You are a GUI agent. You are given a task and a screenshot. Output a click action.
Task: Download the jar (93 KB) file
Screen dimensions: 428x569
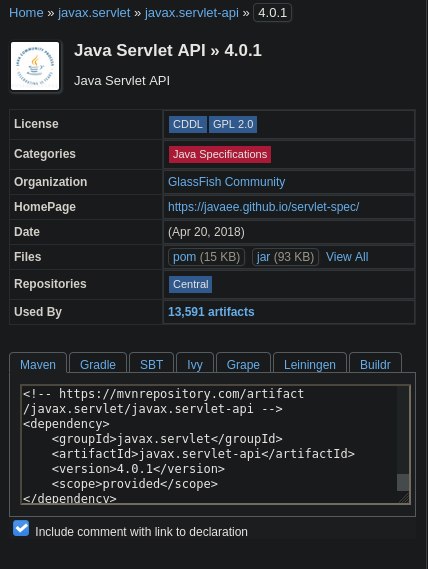285,257
